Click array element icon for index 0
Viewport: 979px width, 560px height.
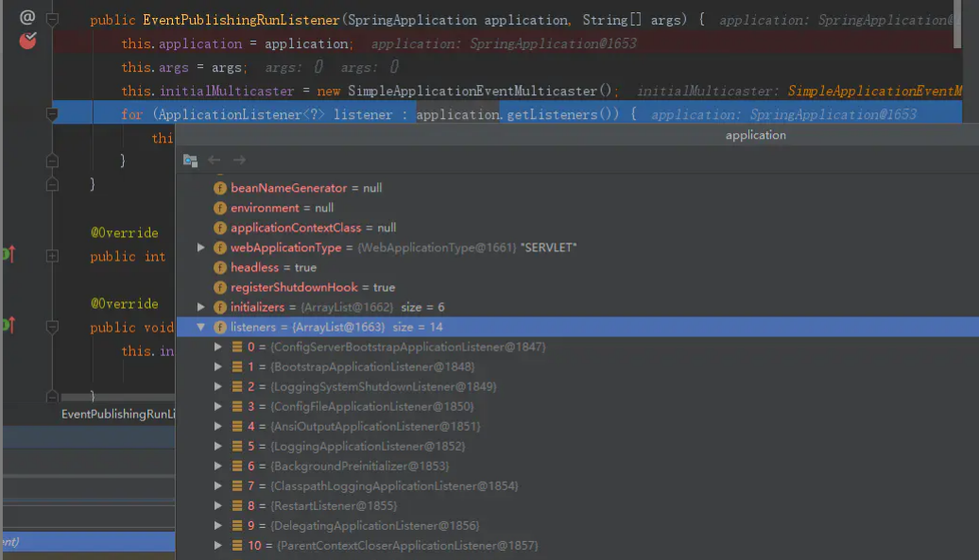(x=237, y=347)
